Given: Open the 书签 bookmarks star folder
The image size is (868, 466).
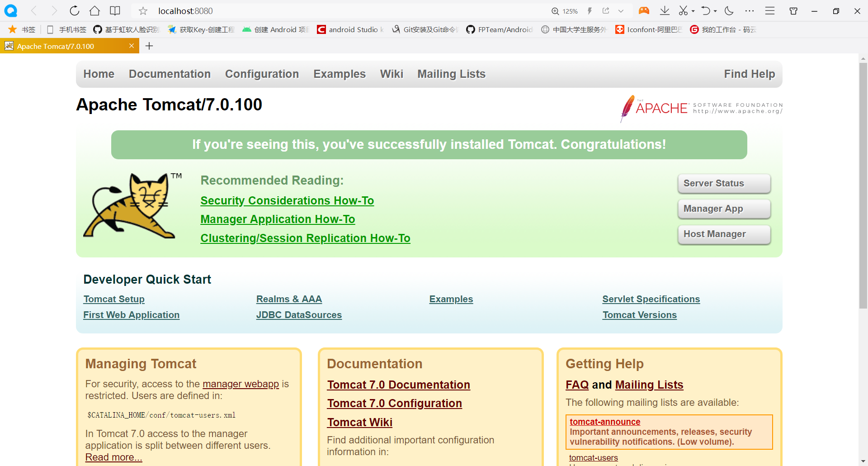Looking at the screenshot, I should (x=22, y=29).
